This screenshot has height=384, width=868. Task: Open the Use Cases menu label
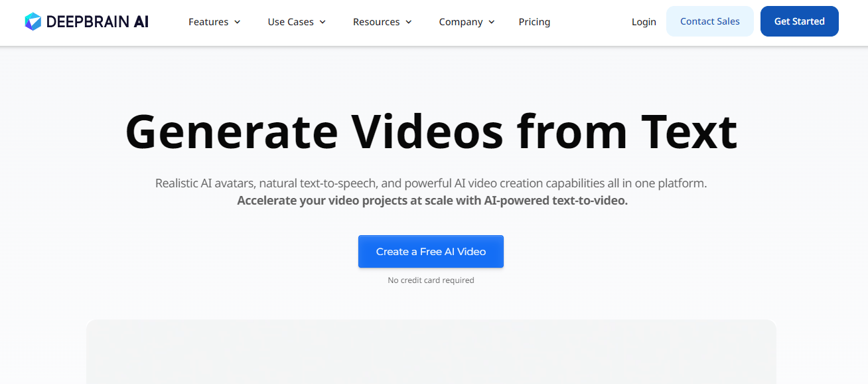pos(290,22)
